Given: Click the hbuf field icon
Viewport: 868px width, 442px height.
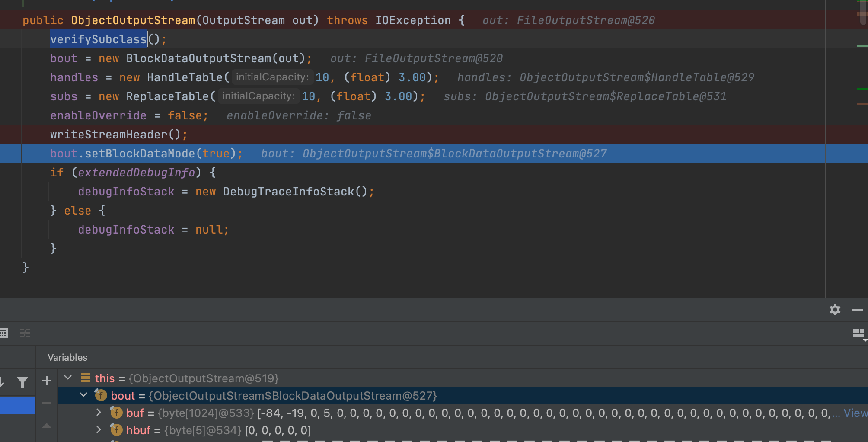Looking at the screenshot, I should (116, 430).
